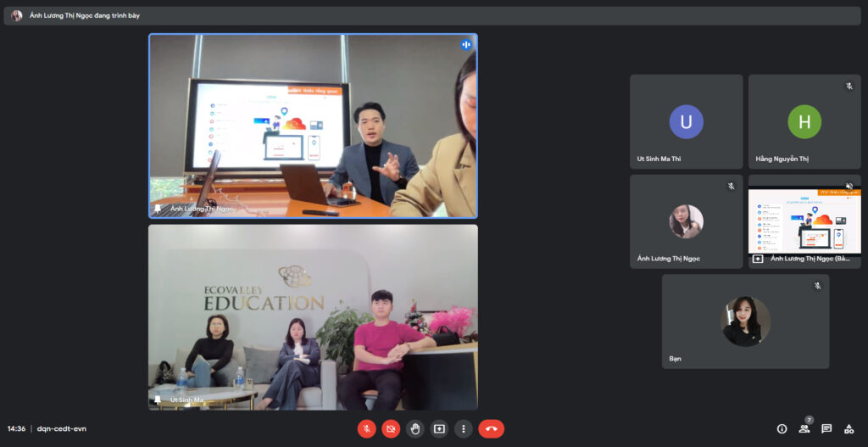Click muted mic icon on Bạn tile
868x447 pixels.
point(817,286)
